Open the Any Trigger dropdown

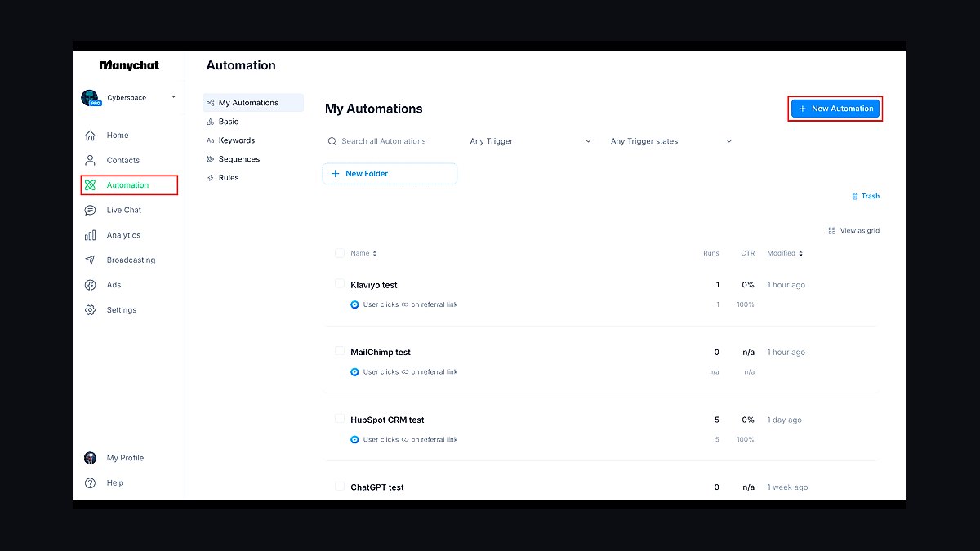531,141
